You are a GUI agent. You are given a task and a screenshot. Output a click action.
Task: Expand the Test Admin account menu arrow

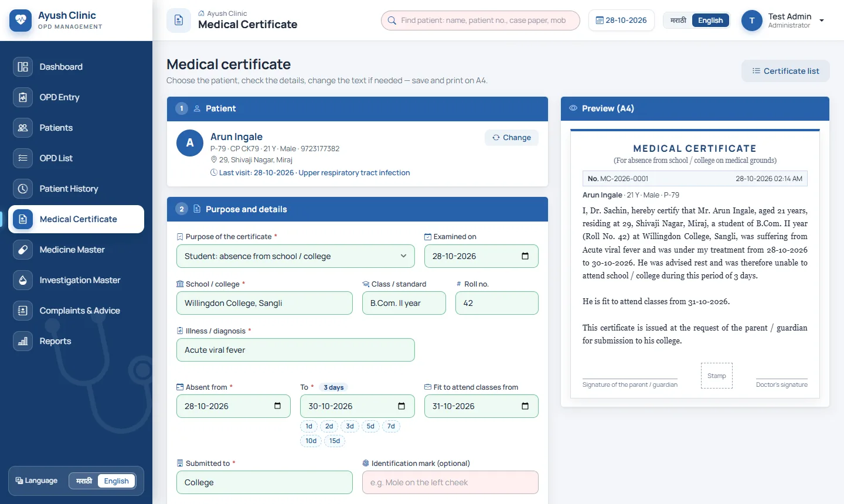coord(822,21)
